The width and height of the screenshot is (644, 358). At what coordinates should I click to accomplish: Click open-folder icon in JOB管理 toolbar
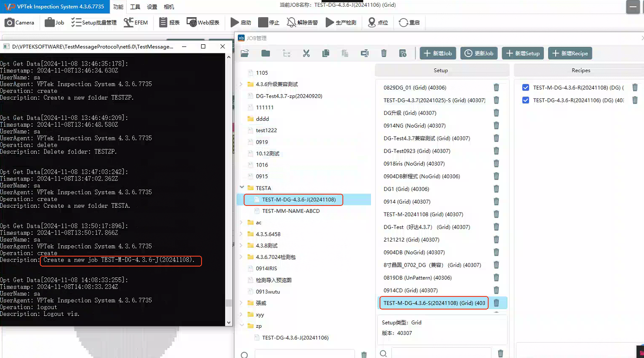tap(245, 53)
